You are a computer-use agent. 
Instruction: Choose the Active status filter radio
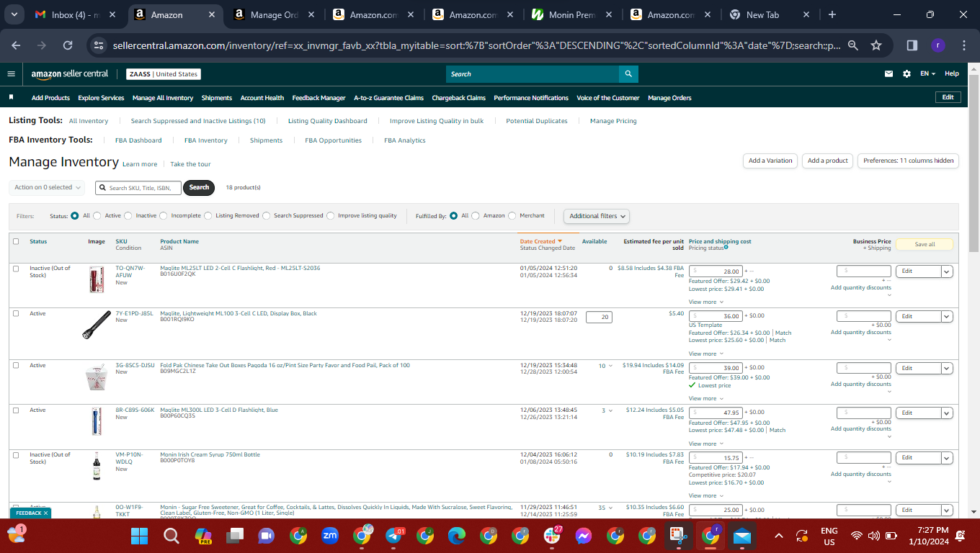tap(97, 215)
